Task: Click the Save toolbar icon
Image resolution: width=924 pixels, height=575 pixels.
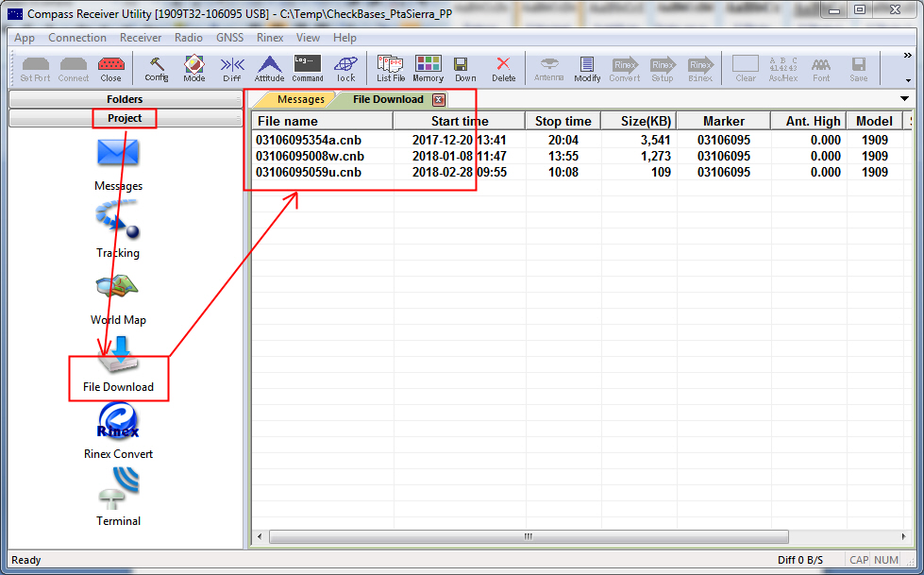Action: 859,69
